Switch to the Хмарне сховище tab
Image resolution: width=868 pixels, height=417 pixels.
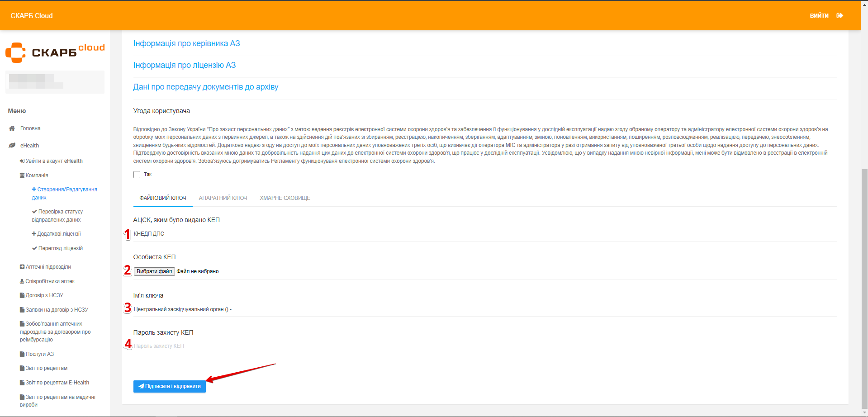coord(285,198)
